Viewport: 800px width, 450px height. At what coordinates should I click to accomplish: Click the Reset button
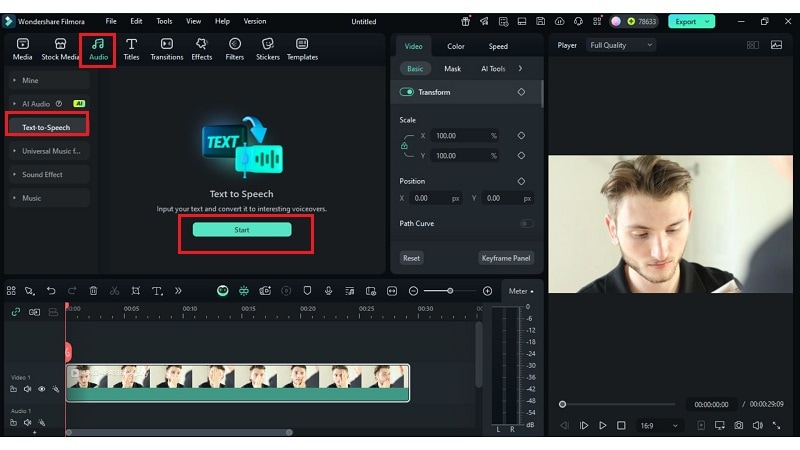click(411, 258)
